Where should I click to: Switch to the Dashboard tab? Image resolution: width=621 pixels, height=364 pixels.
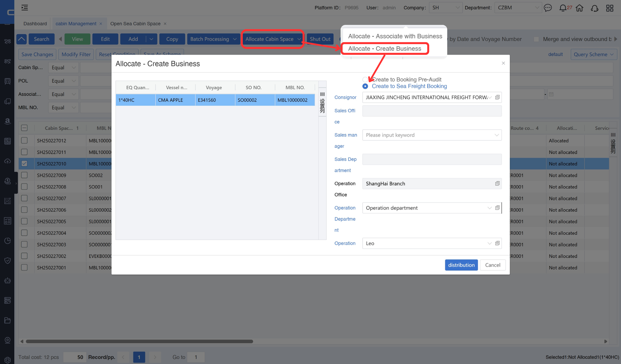coord(35,24)
